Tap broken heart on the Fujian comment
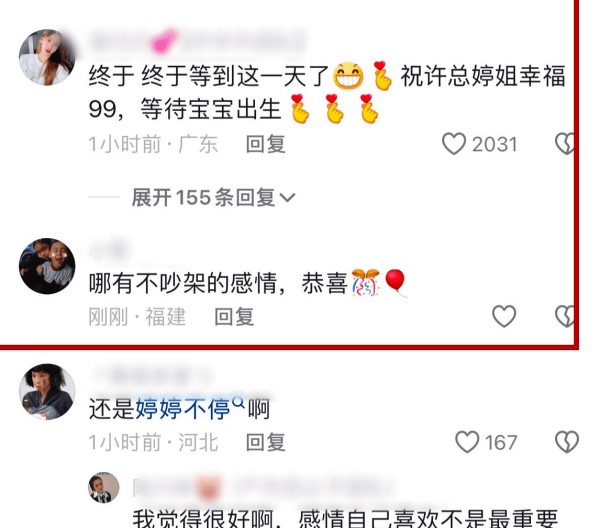This screenshot has height=528, width=600. point(565,316)
